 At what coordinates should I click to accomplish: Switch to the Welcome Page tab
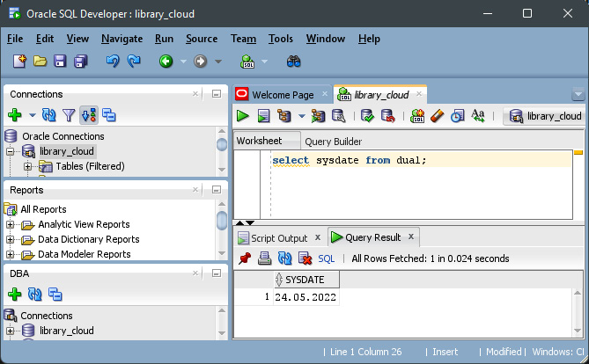[x=283, y=95]
